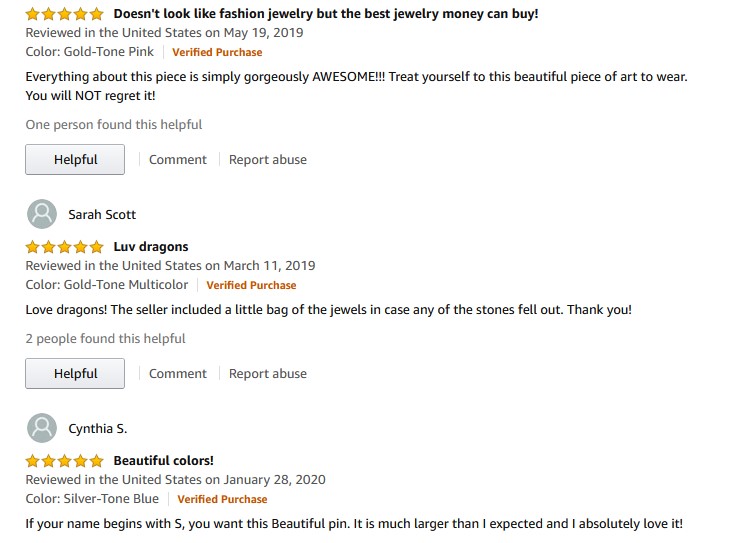Open the 'Luv dragons' review title
Viewport: 748px width, 543px height.
(151, 247)
